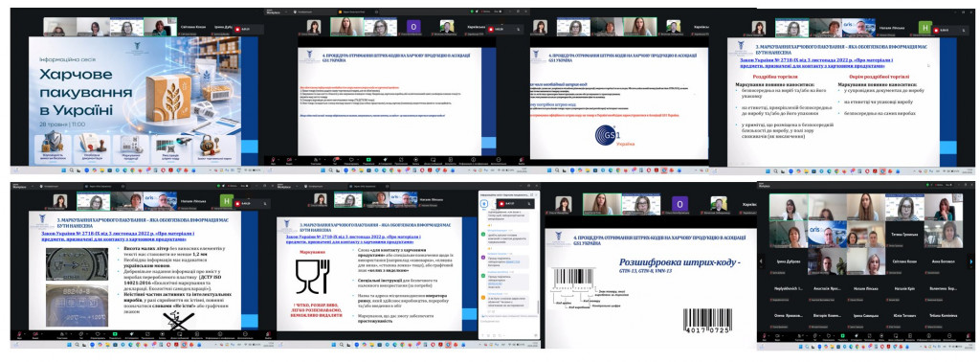Click the Юлія Титович name in gallery view

904,316
